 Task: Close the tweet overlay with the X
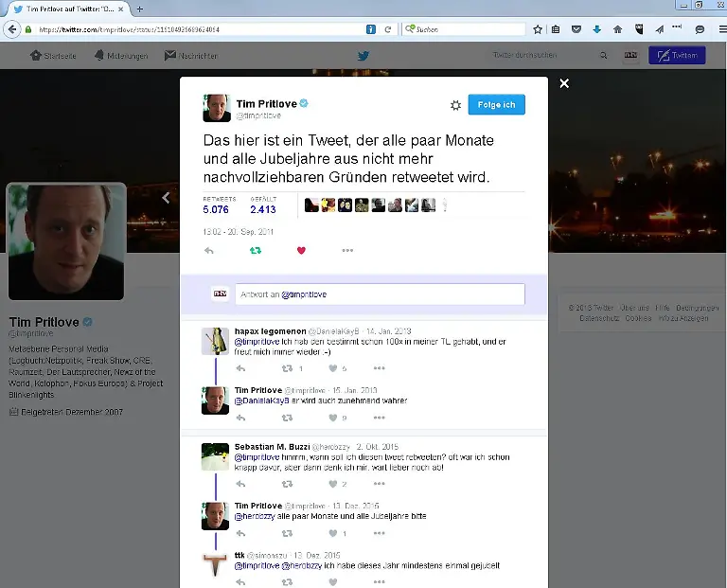(564, 84)
